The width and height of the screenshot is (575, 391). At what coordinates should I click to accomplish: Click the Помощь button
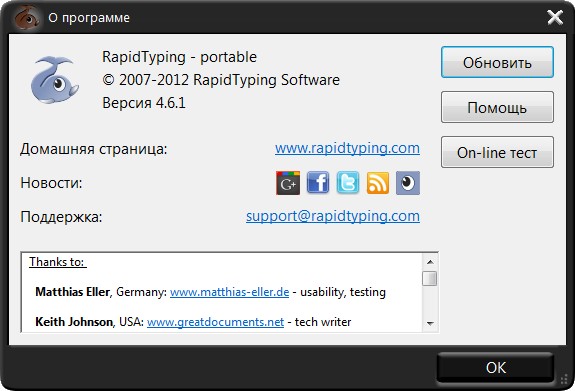[x=497, y=107]
